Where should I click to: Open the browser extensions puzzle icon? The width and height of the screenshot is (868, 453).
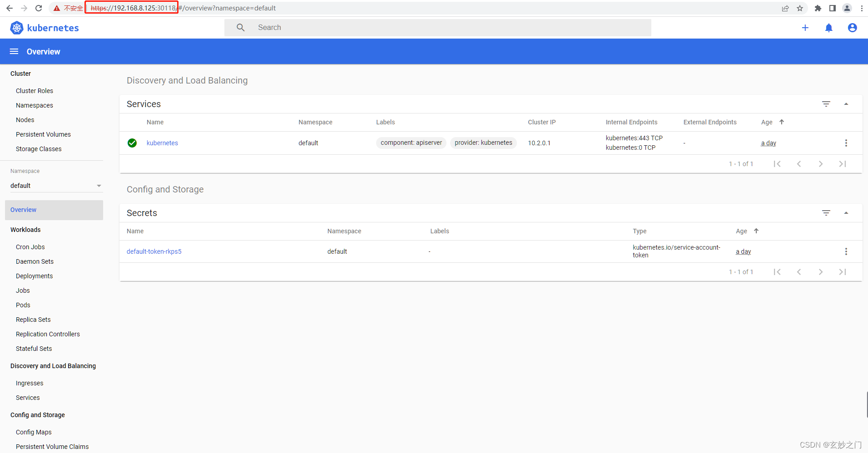pyautogui.click(x=818, y=8)
